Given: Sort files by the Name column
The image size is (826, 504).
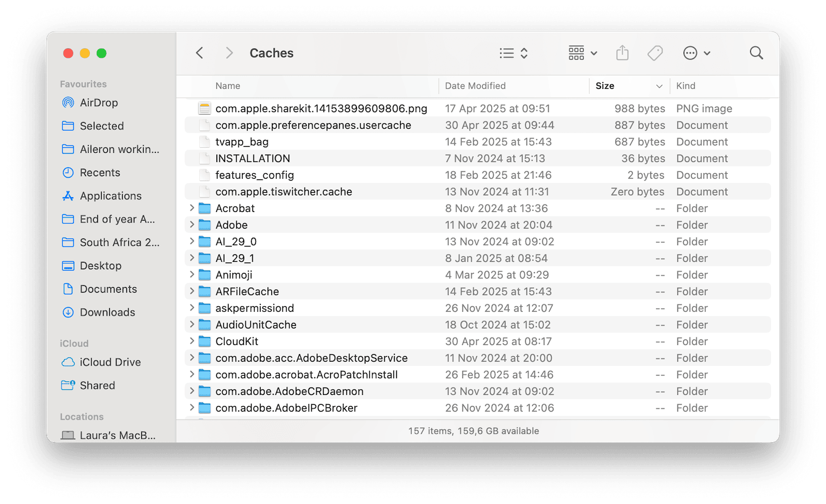Looking at the screenshot, I should (x=228, y=86).
